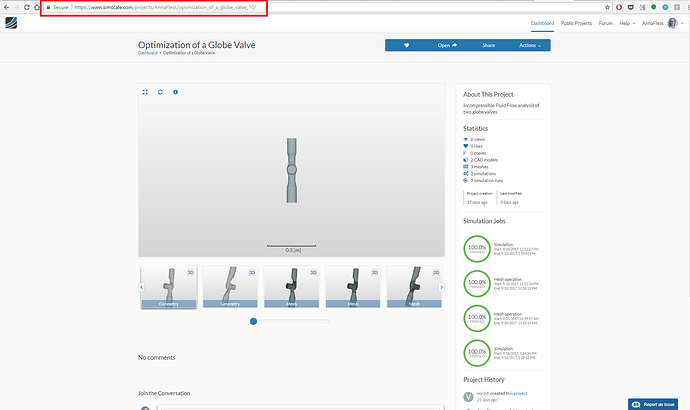Click the '17 days ago' project creation text

point(477,202)
